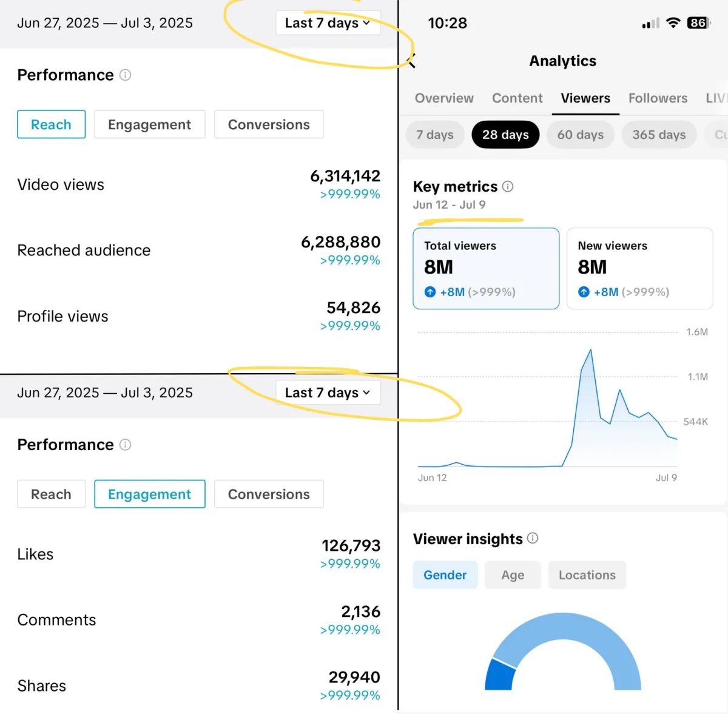Switch to the Overview tab in Analytics

point(444,98)
